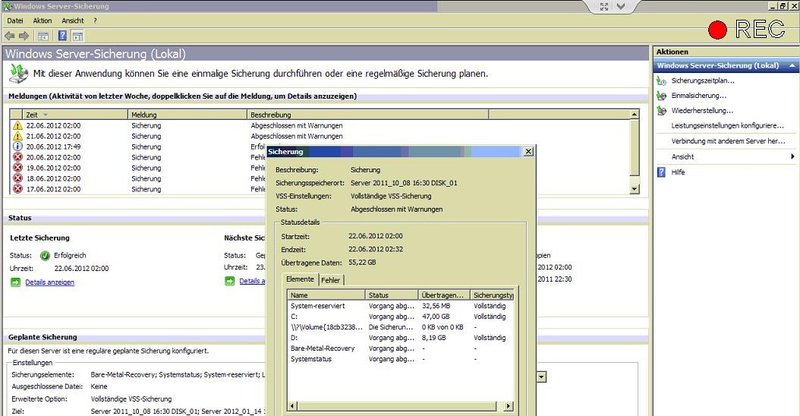800x416 pixels.
Task: Click right arrow of dialog horizontal scrollbar
Action: pyautogui.click(x=508, y=406)
